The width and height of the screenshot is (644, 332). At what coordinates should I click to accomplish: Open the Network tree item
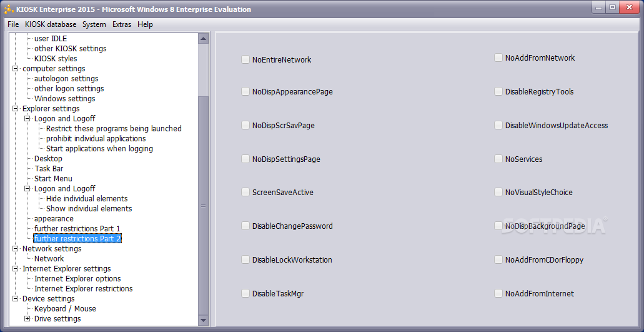coord(49,259)
